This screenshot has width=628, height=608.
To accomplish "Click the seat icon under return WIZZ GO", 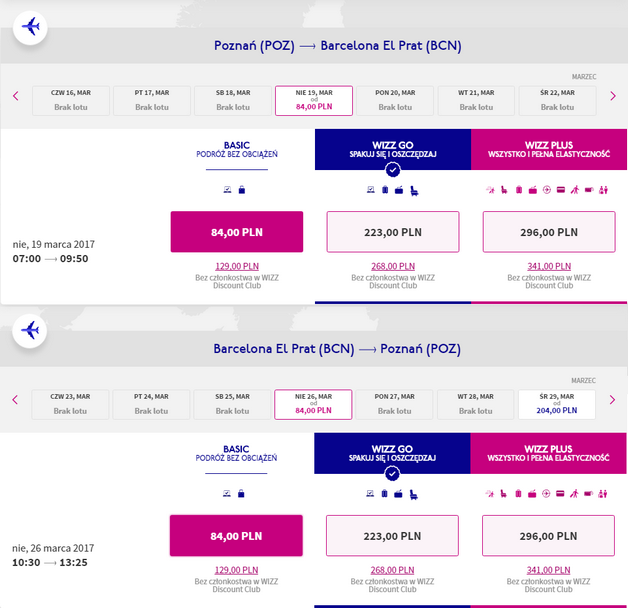I will [x=414, y=492].
